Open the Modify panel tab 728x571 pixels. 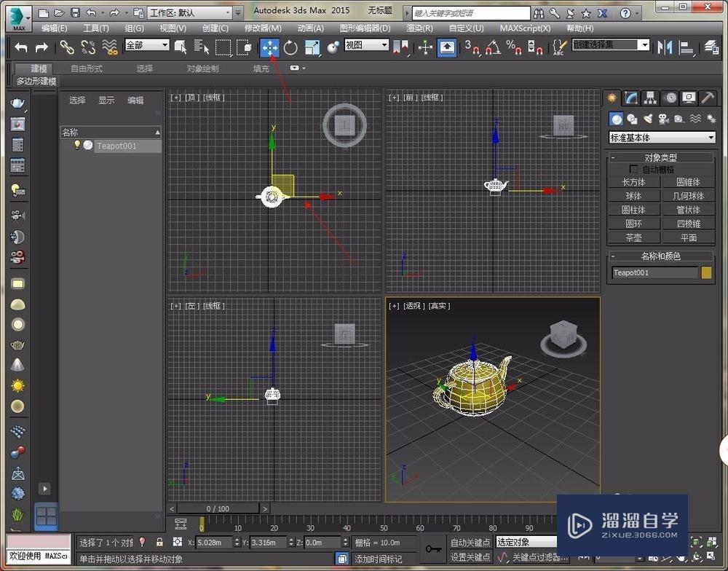tap(631, 98)
